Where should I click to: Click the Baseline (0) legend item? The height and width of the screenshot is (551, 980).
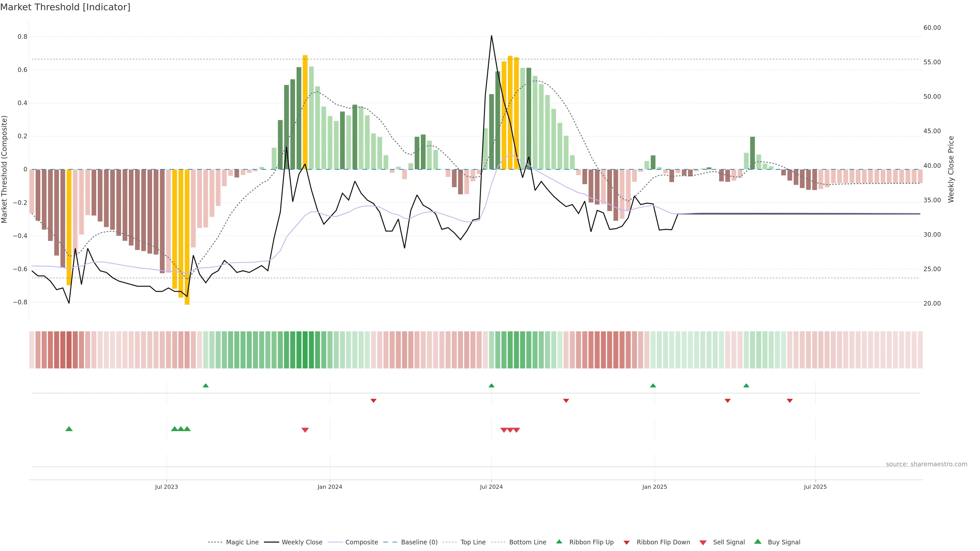coord(419,542)
